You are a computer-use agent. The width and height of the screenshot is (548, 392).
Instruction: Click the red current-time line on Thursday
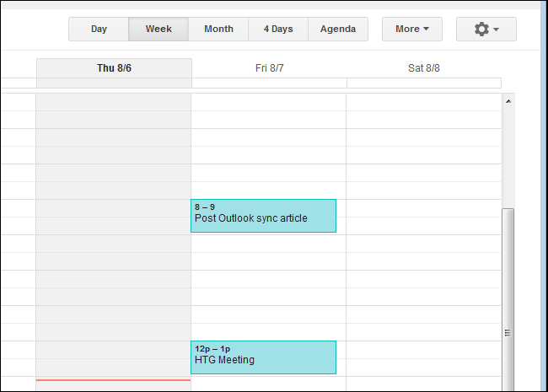click(x=114, y=380)
